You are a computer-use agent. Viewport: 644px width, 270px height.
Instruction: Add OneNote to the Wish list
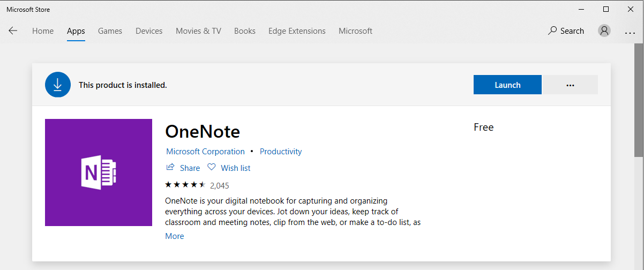coord(229,168)
